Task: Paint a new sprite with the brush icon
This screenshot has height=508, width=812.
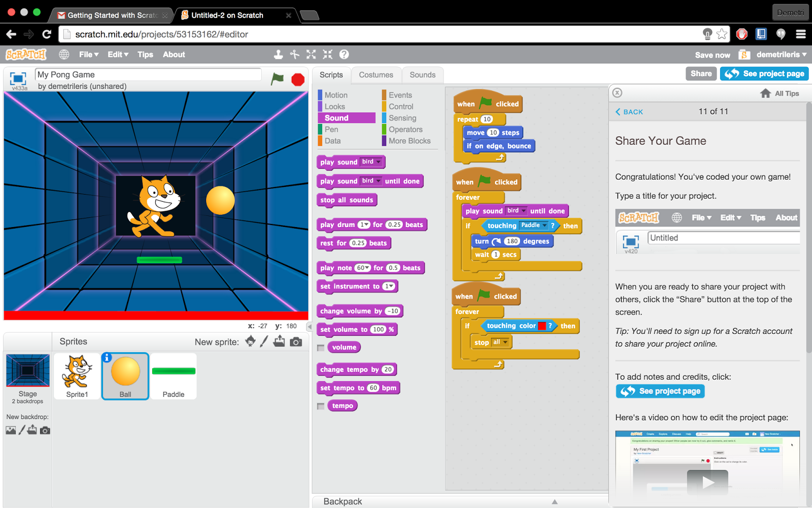Action: pyautogui.click(x=264, y=341)
